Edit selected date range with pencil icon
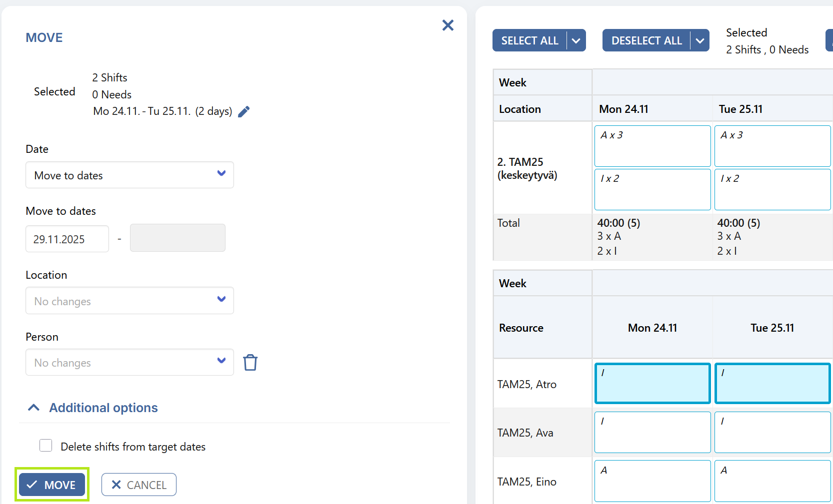833x504 pixels. [243, 111]
